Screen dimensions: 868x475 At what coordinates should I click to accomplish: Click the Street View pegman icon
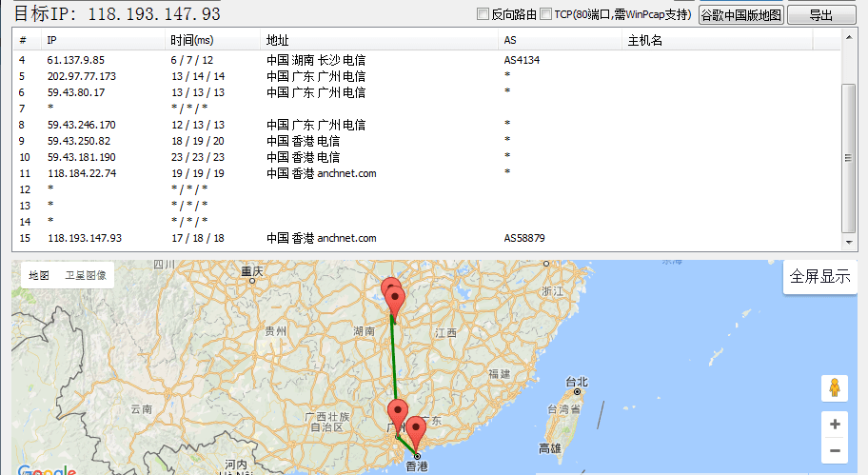click(x=835, y=387)
